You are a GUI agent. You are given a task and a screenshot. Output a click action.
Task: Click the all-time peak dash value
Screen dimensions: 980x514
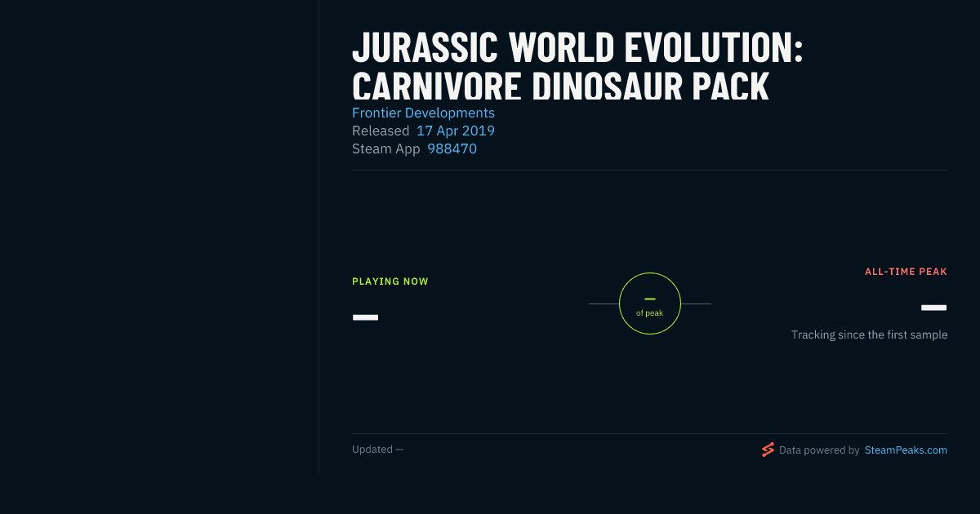tap(933, 308)
